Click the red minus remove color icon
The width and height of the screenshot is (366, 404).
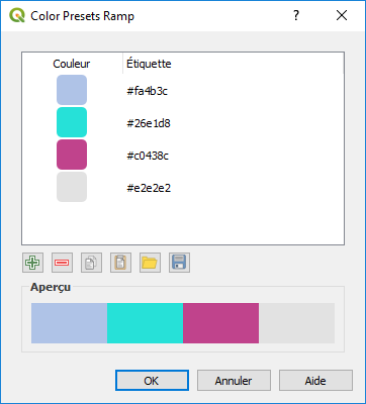(62, 263)
